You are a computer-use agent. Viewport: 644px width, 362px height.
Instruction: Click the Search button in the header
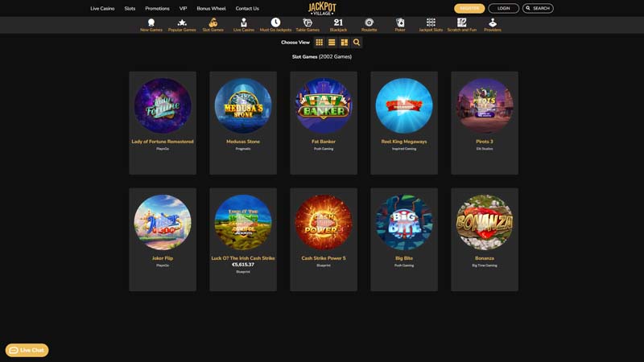[538, 8]
